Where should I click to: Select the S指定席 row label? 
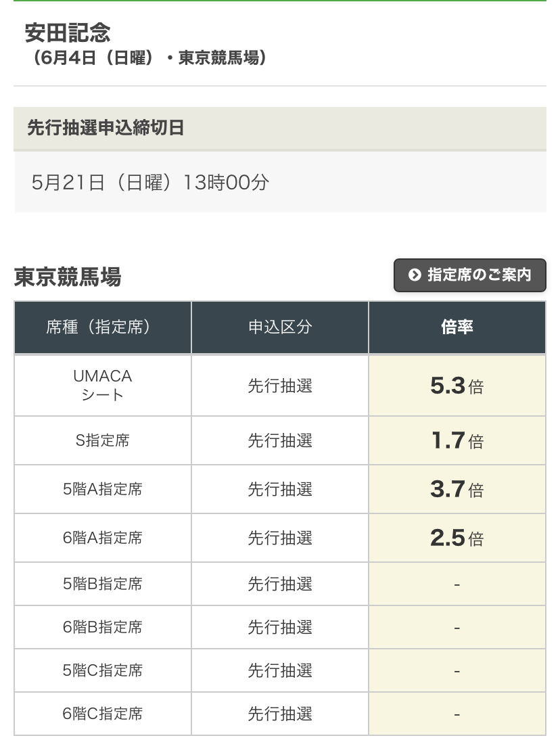pos(103,440)
